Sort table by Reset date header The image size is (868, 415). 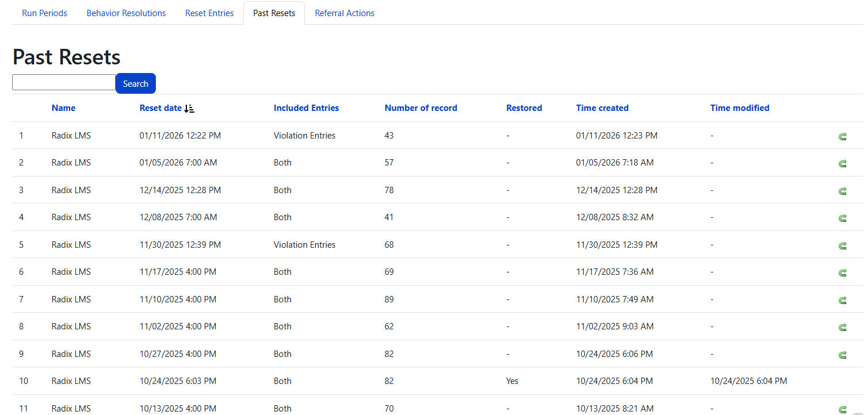160,108
